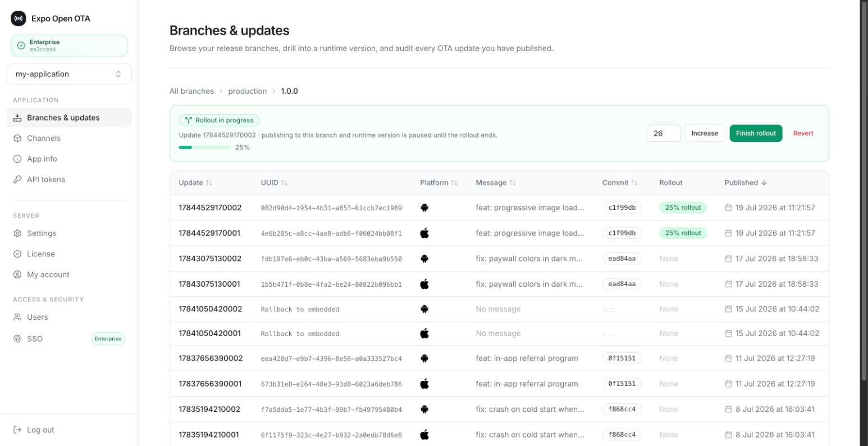Screen dimensions: 868x446
Task: Click 'feat: in-app referral program' for 17837656390002
Action: point(527,358)
